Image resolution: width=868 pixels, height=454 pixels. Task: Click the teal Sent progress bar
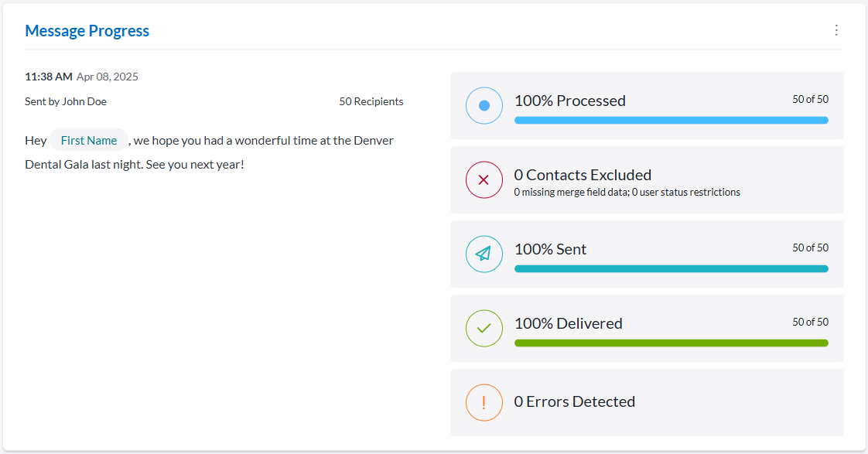(x=671, y=269)
